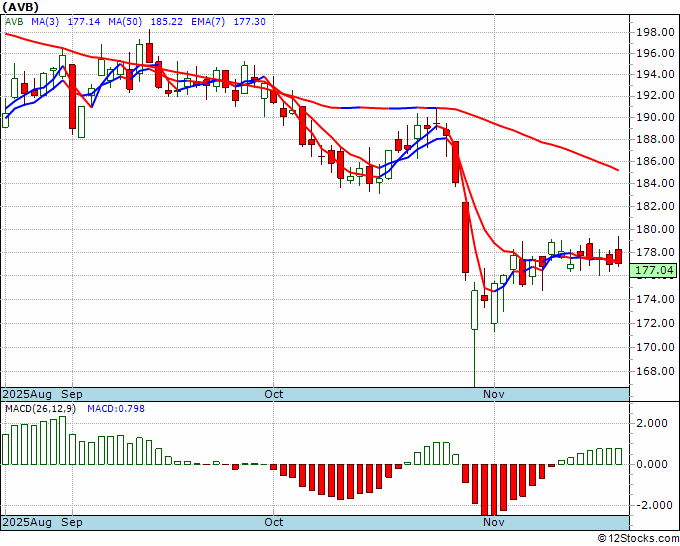Image resolution: width=680 pixels, height=546 pixels.
Task: Click the MACD:0.798 value label
Action: (x=116, y=409)
